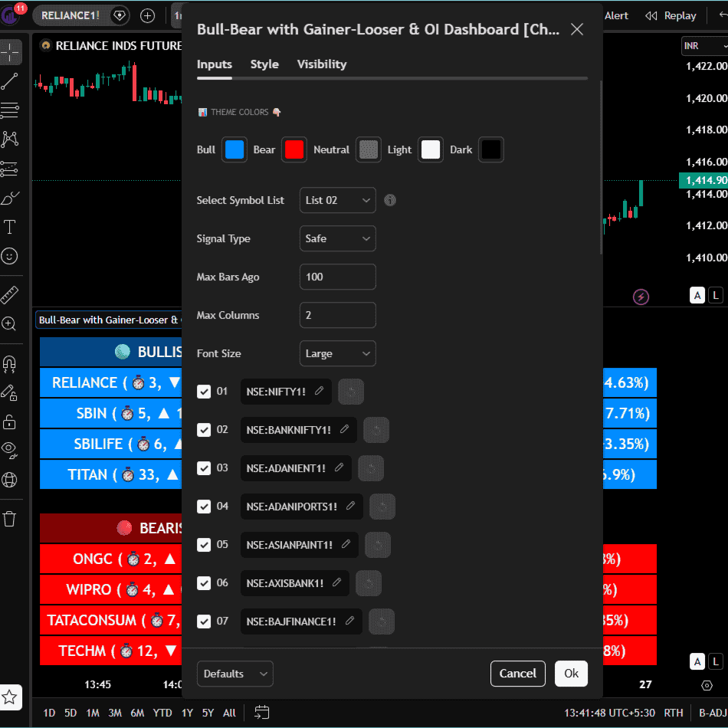Click the star favorites icon
The height and width of the screenshot is (728, 728).
10,697
